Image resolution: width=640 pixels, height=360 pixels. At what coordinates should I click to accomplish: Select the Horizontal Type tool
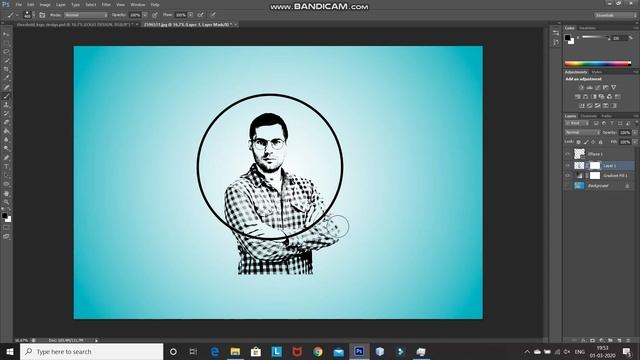point(6,167)
